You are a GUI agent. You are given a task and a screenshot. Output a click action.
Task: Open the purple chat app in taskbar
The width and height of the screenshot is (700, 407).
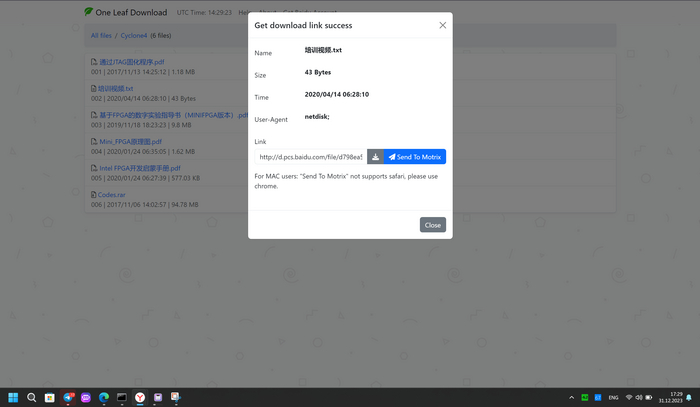[86, 397]
